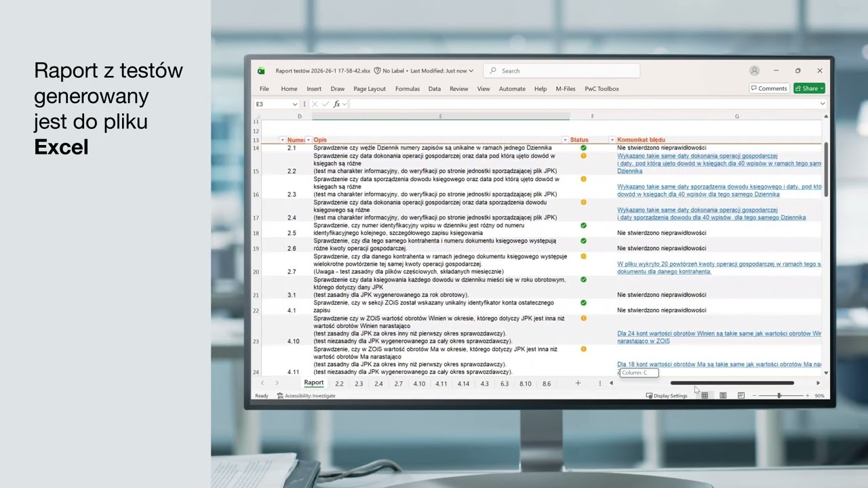Select the Raport sheet tab
Viewport: 868px width, 488px height.
coord(313,383)
